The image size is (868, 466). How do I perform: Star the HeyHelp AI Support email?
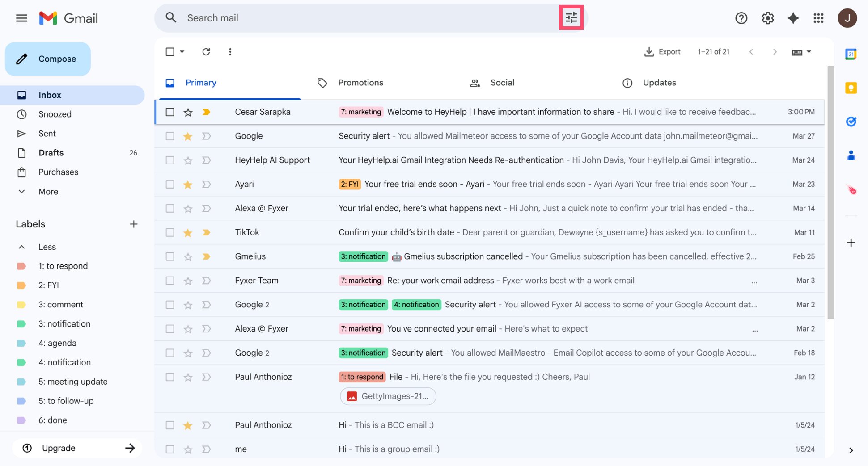point(188,160)
